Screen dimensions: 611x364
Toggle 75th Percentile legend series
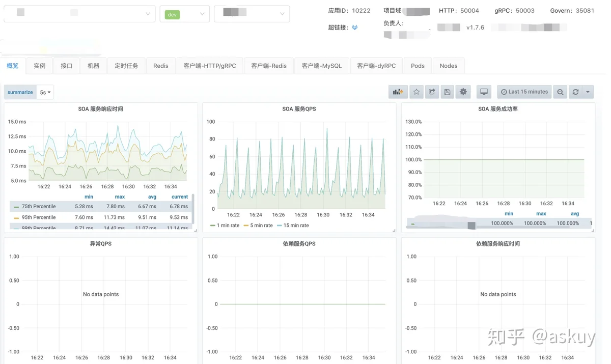pos(39,206)
